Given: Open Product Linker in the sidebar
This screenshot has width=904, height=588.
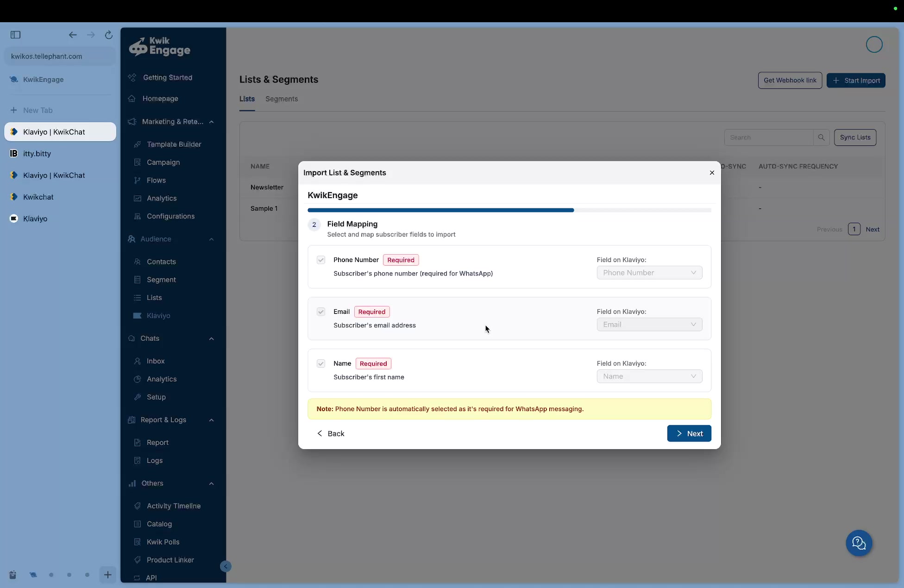Looking at the screenshot, I should (170, 560).
